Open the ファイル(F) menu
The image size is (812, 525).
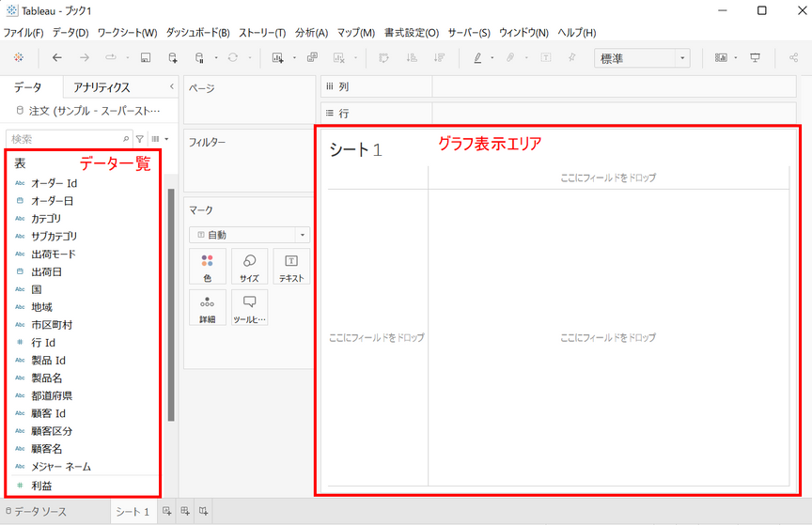pyautogui.click(x=23, y=33)
